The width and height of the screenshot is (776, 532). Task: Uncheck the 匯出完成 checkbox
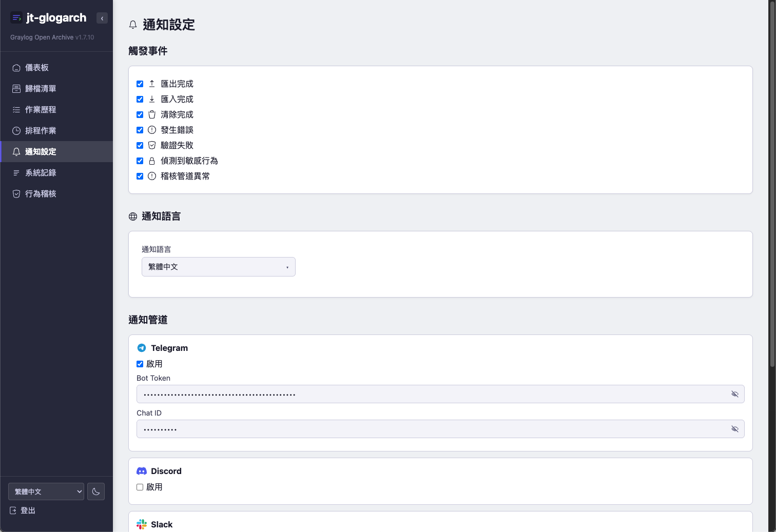point(140,84)
